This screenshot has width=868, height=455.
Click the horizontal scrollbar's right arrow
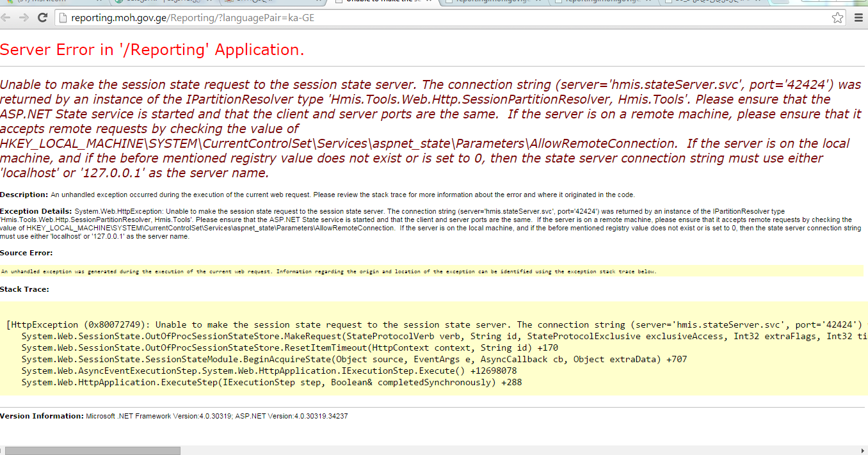863,451
